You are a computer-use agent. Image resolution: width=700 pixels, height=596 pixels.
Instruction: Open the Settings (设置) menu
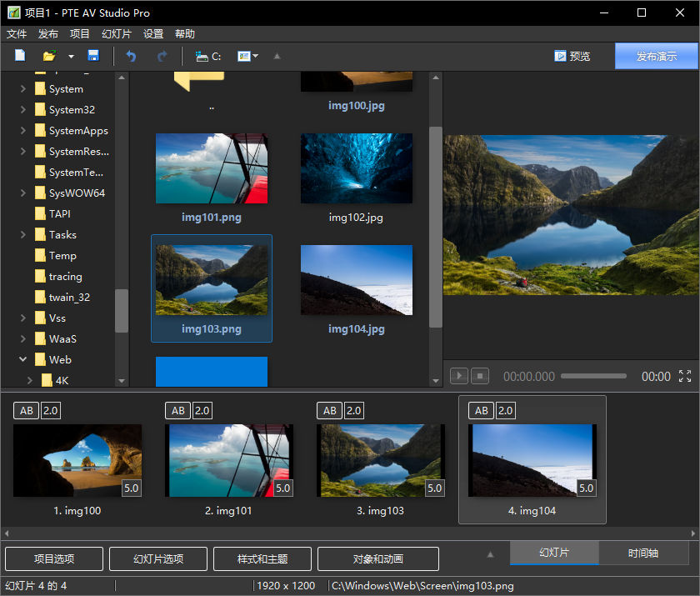153,34
